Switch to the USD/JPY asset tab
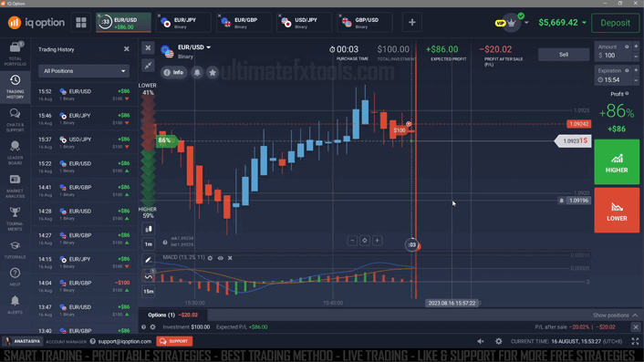Screen dimensions: 644x362 point(305,23)
